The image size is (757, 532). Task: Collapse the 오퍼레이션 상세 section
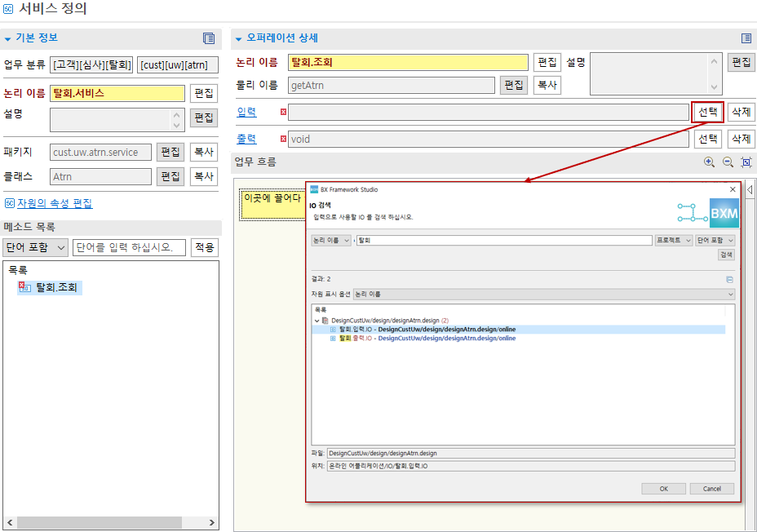[x=237, y=38]
